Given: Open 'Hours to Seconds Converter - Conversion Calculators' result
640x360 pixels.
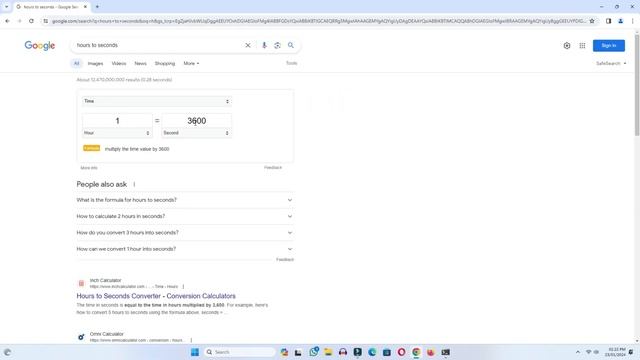Looking at the screenshot, I should click(156, 296).
